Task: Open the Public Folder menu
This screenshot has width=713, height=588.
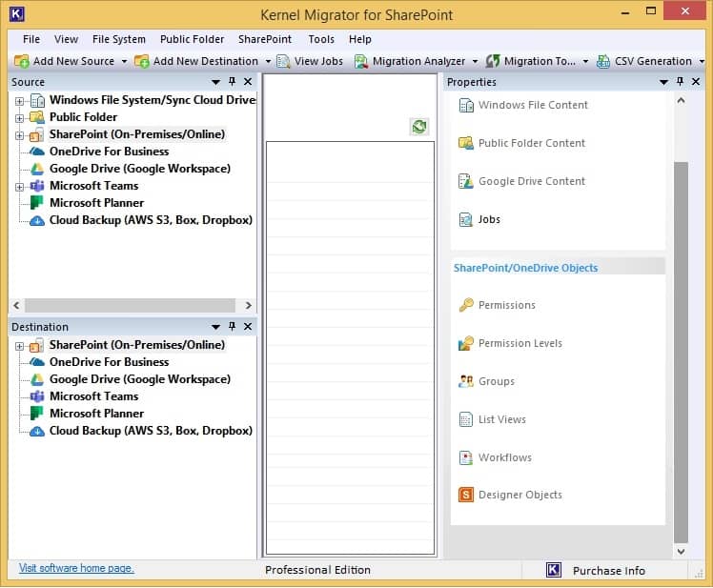Action: [x=192, y=39]
